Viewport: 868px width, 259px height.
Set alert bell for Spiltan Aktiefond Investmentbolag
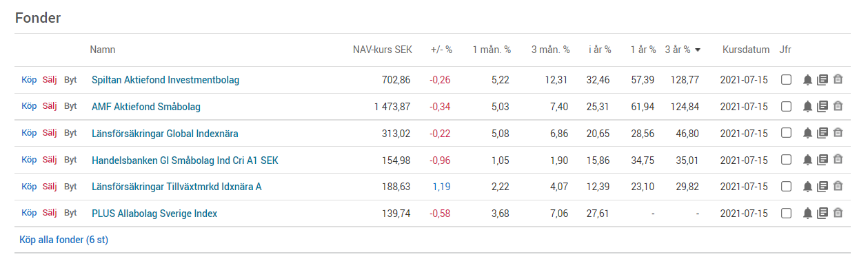808,80
